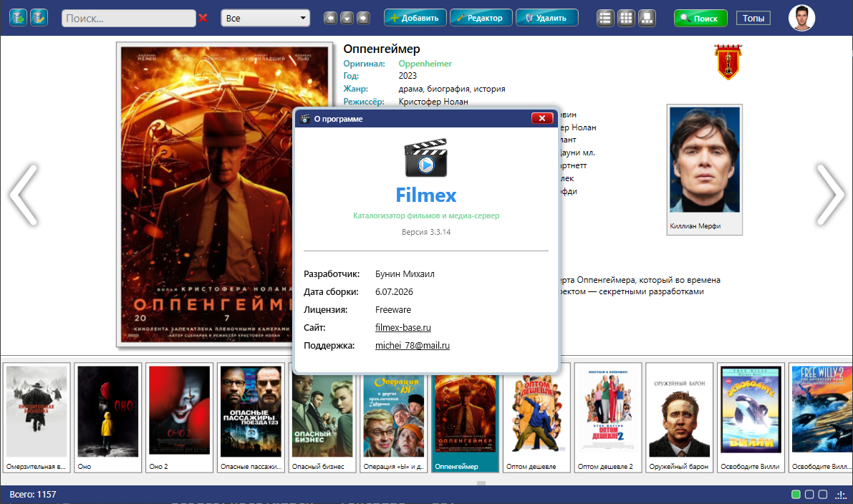Click the resize grip icon in status bar
The height and width of the screenshot is (504, 853).
(x=842, y=494)
